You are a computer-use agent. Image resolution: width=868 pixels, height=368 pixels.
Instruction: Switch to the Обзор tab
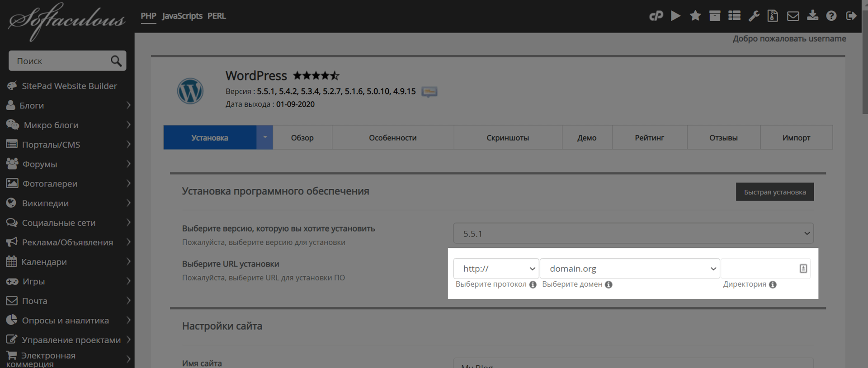302,138
